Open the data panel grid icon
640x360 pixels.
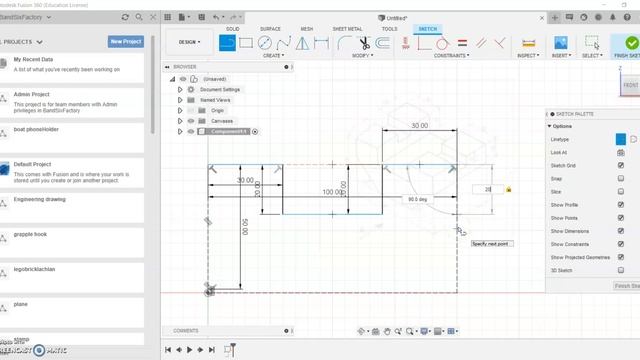(x=168, y=17)
